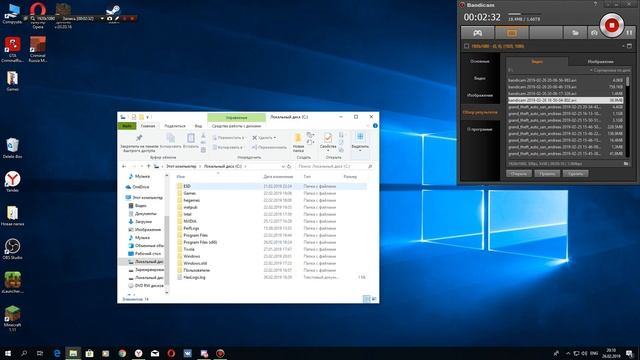Open Explorer quick access toolbar dropdown arrow

[147, 117]
